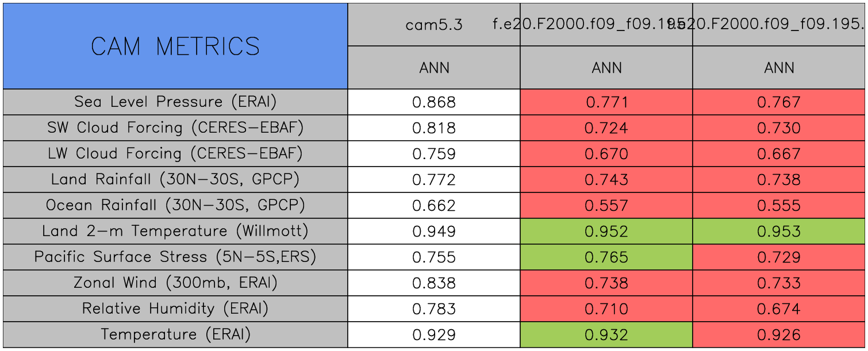Click the Ocean Rainfall row label

[175, 205]
